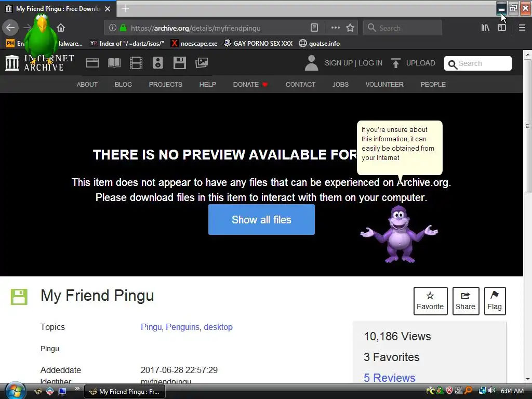Open the goatse.info bookmark
The image size is (532, 399).
[320, 44]
